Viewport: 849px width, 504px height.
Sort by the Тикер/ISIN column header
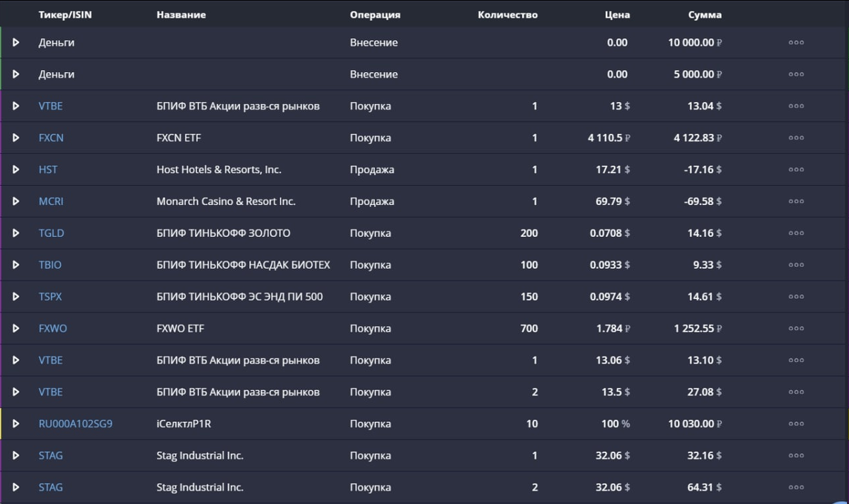coord(65,15)
